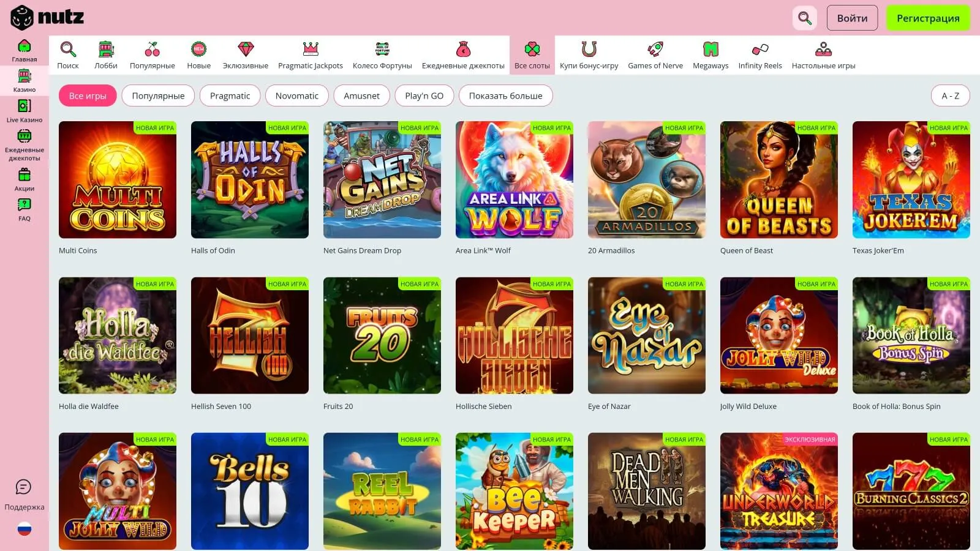Open the Live Казино sidebar icon
Viewport: 980px width, 551px height.
(24, 106)
